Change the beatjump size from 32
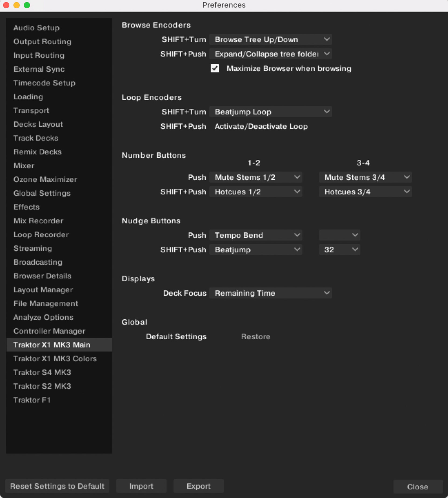The height and width of the screenshot is (498, 448). (339, 250)
